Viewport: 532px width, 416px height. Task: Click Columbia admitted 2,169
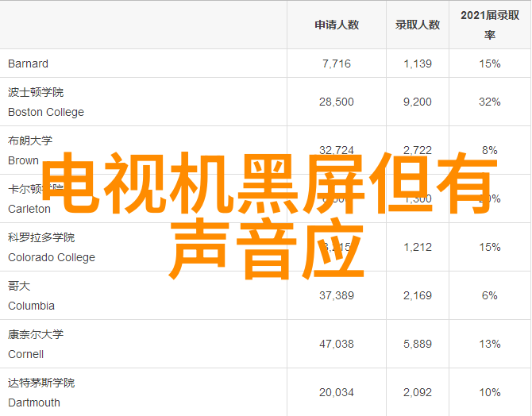(x=418, y=295)
